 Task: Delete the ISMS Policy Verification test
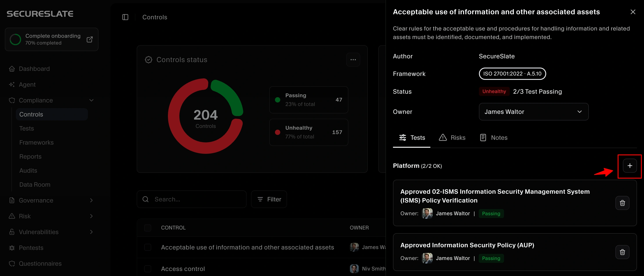click(x=622, y=203)
